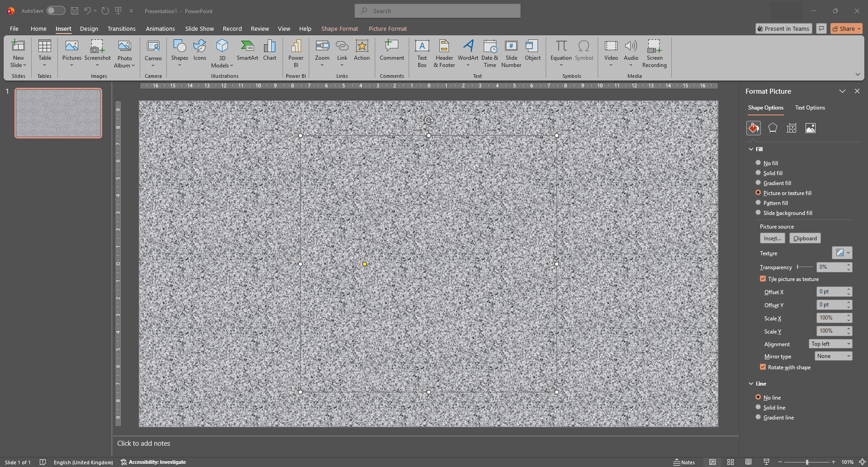Insert a Text Box

tap(422, 53)
